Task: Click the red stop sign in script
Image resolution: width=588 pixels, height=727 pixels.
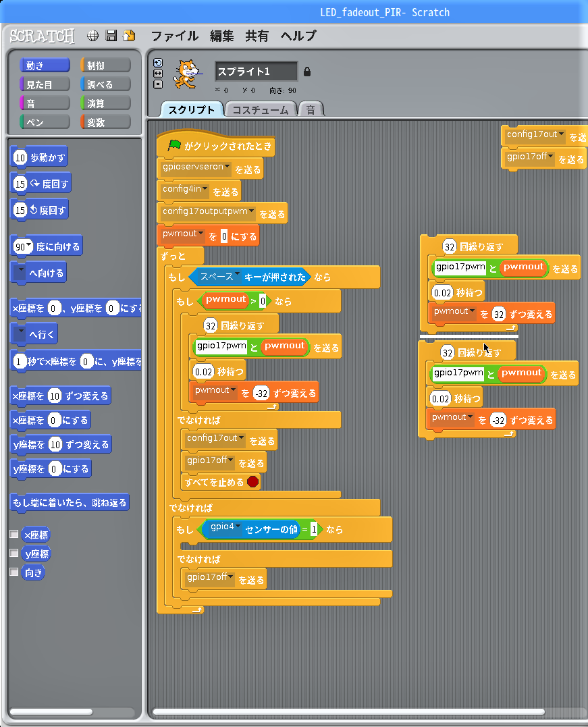Action: (252, 481)
